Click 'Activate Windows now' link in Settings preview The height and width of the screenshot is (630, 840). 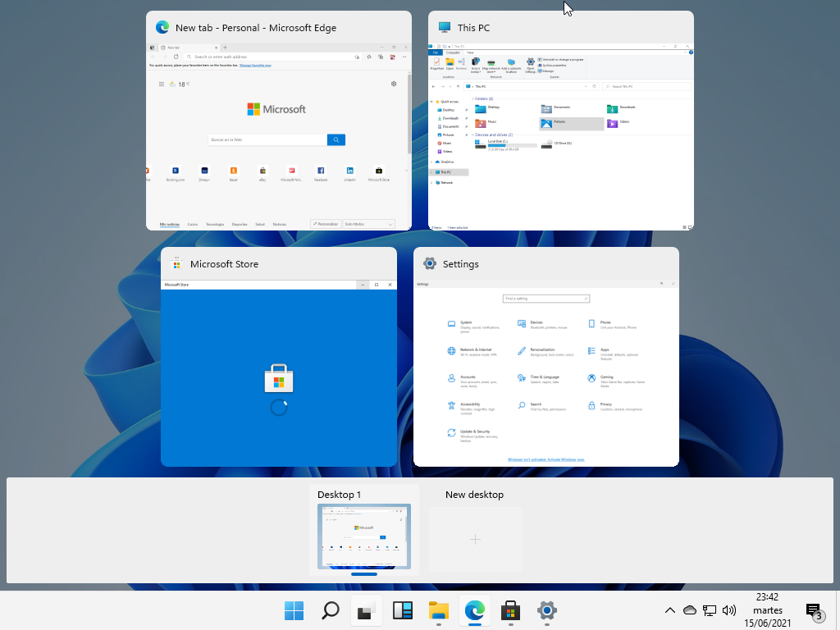coord(566,459)
